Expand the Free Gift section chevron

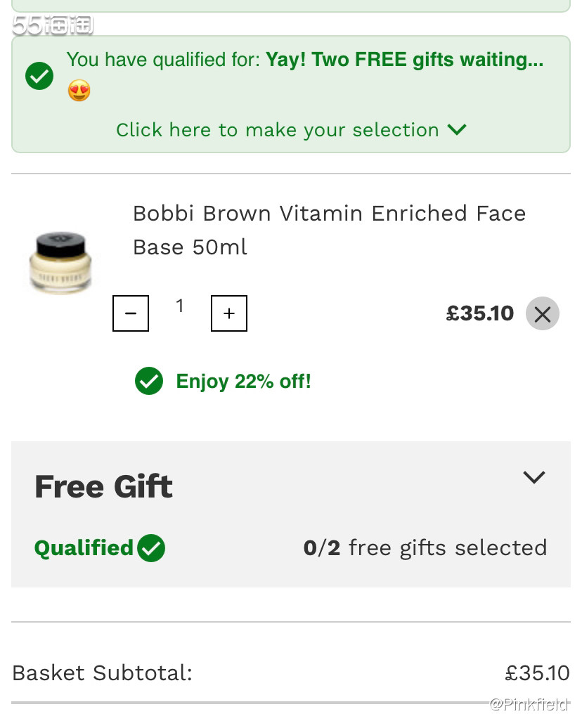click(533, 477)
